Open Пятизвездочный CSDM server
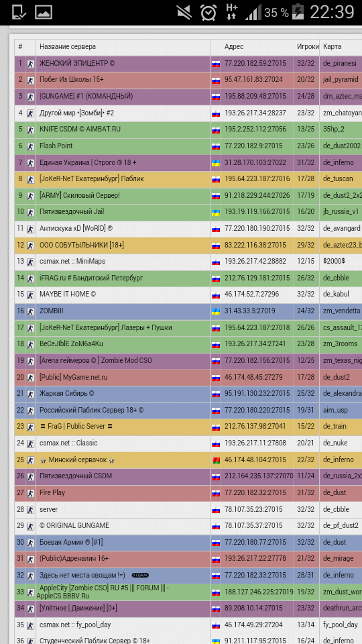362x644 pixels. point(76,476)
